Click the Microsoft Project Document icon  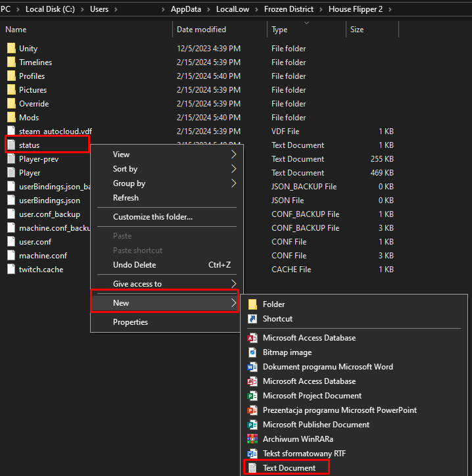(252, 396)
